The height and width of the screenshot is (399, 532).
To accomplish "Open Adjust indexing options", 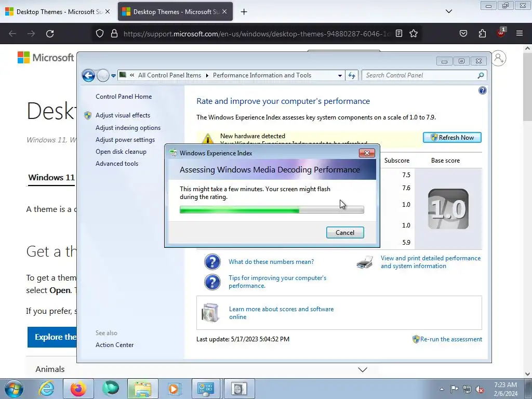I will pyautogui.click(x=128, y=128).
